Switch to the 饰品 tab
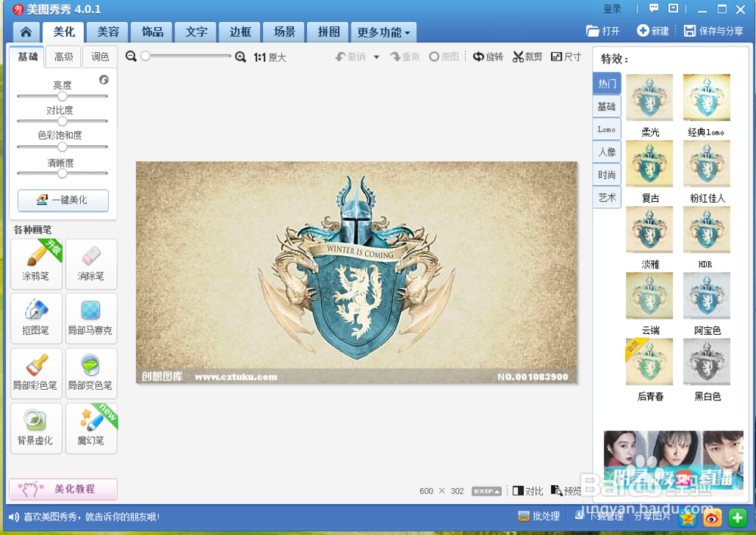 [x=153, y=32]
